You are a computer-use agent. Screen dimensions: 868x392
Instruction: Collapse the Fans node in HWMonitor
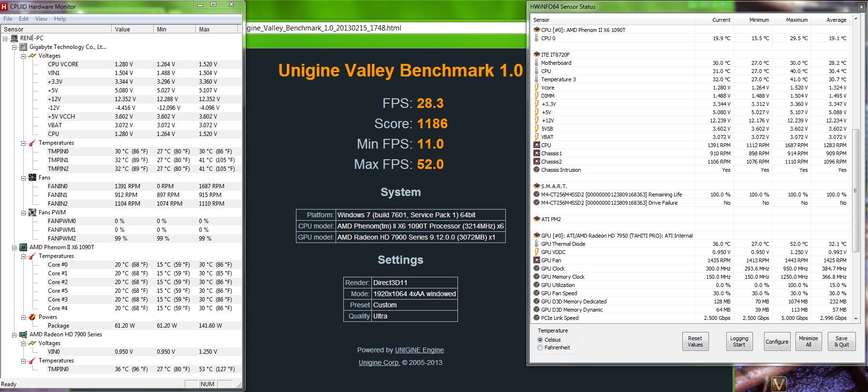[23, 178]
